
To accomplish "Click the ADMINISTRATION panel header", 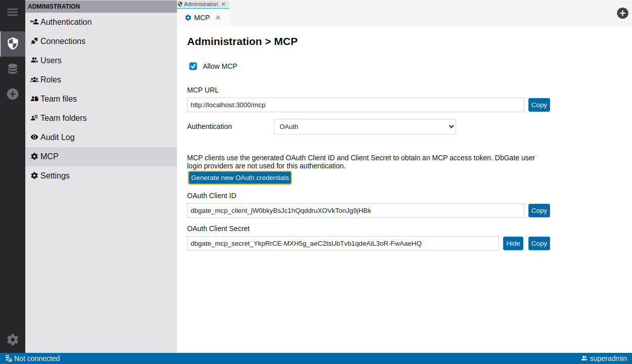I will tap(101, 6).
